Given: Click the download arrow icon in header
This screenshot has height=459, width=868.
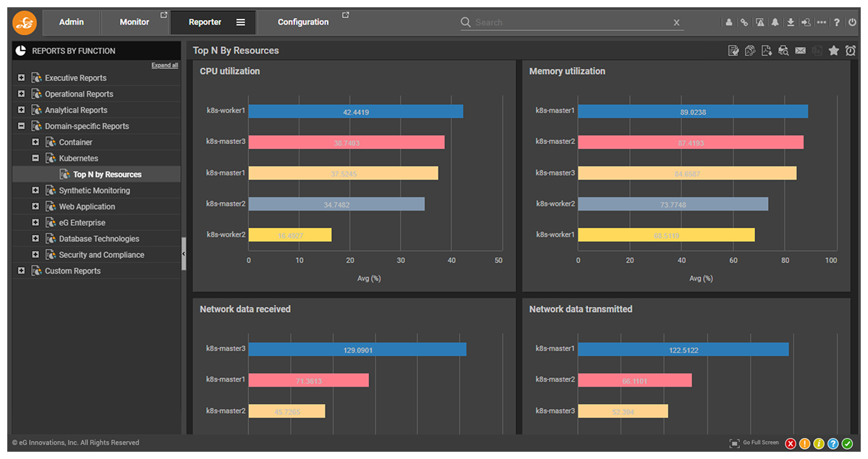Looking at the screenshot, I should pos(791,22).
